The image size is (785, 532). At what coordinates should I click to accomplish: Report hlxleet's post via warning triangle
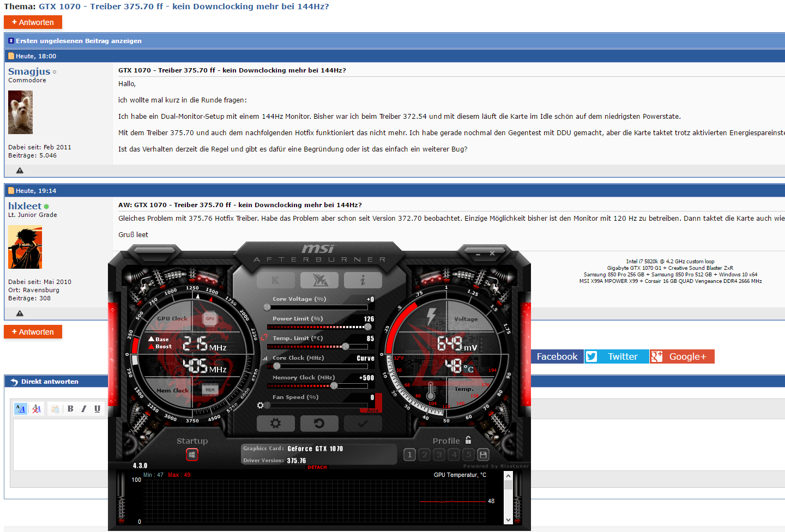[x=20, y=313]
